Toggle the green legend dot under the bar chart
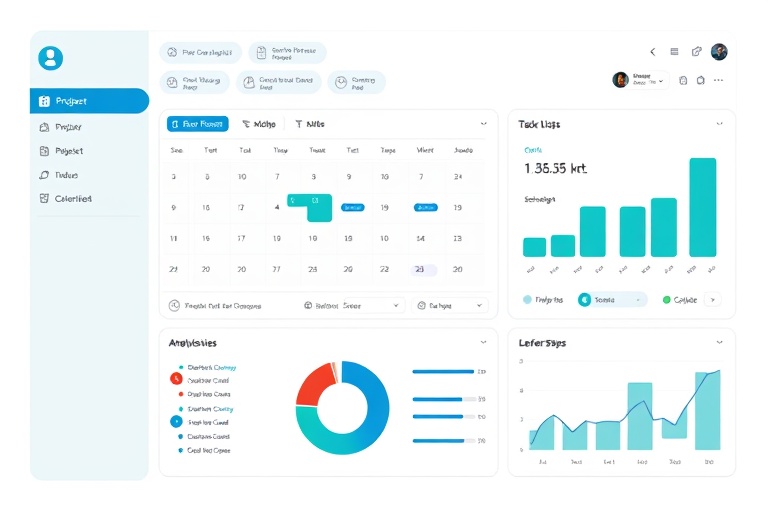 point(666,299)
